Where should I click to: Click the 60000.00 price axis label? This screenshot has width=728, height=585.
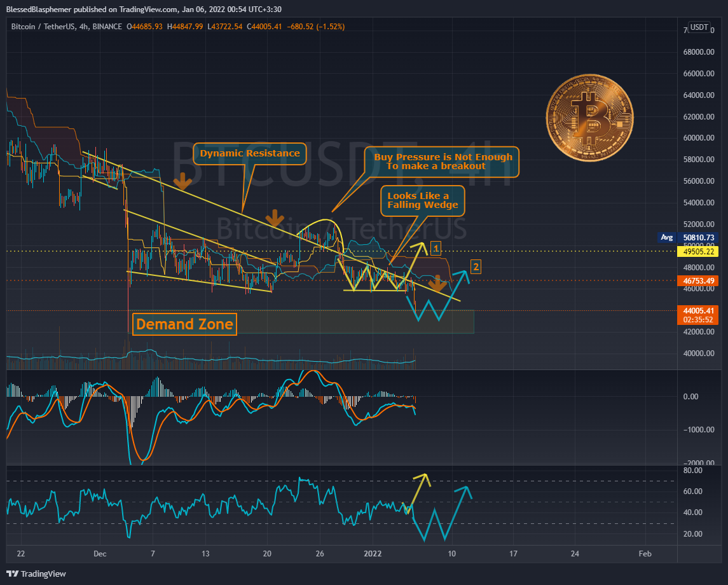698,138
